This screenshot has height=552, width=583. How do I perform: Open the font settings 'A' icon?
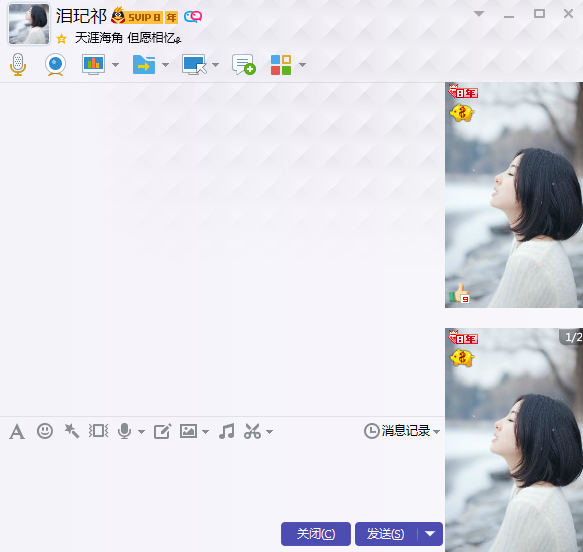pyautogui.click(x=17, y=432)
